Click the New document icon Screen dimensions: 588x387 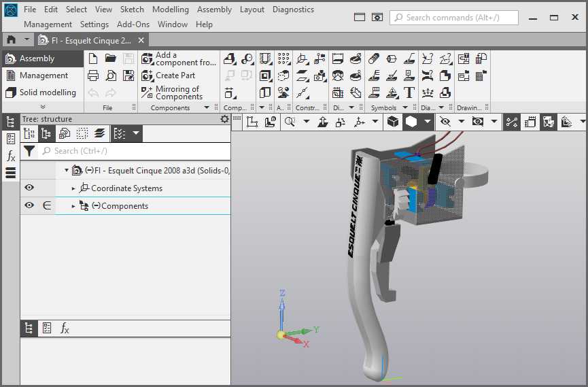[93, 59]
